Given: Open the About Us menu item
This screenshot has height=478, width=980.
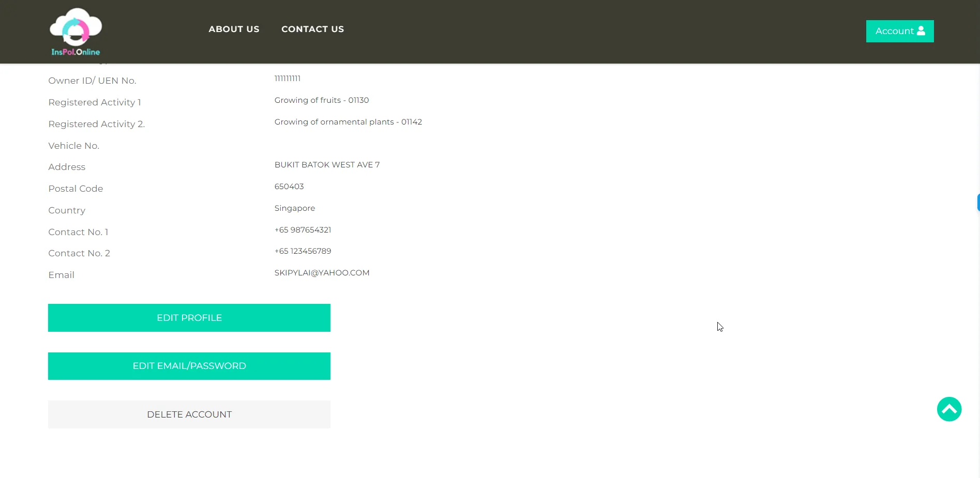Looking at the screenshot, I should [234, 29].
